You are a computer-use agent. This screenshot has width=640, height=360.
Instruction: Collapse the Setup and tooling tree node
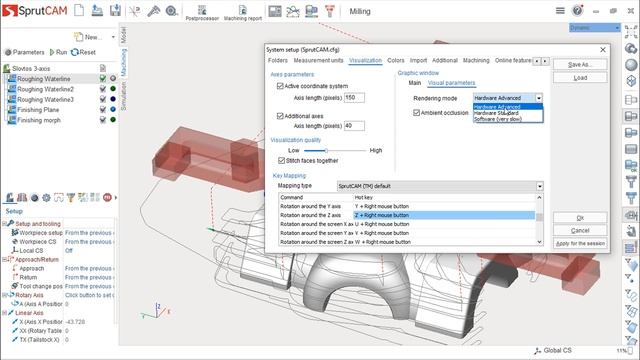(4, 224)
